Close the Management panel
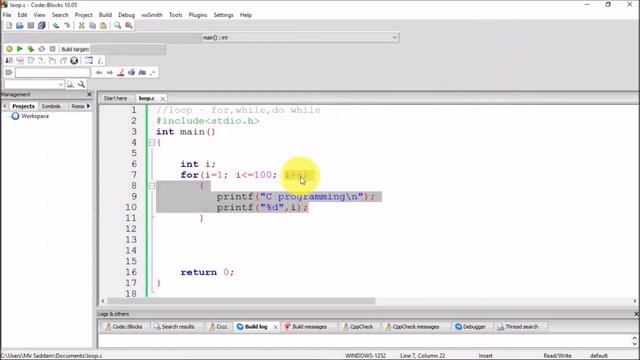 [x=89, y=94]
